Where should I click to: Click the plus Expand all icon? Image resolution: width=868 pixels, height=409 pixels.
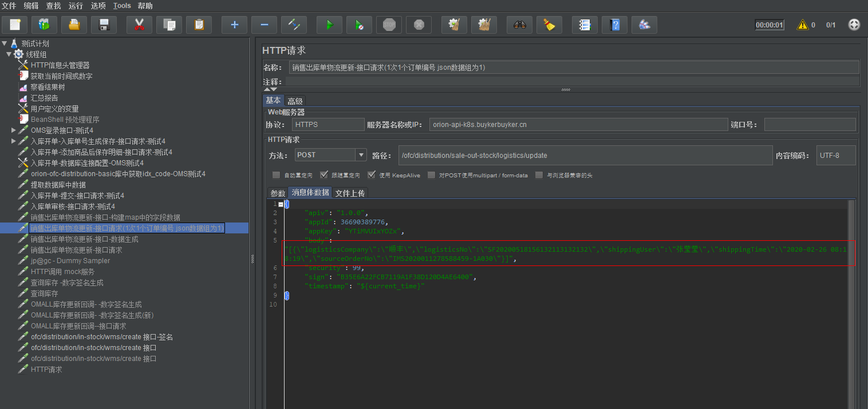[x=234, y=25]
